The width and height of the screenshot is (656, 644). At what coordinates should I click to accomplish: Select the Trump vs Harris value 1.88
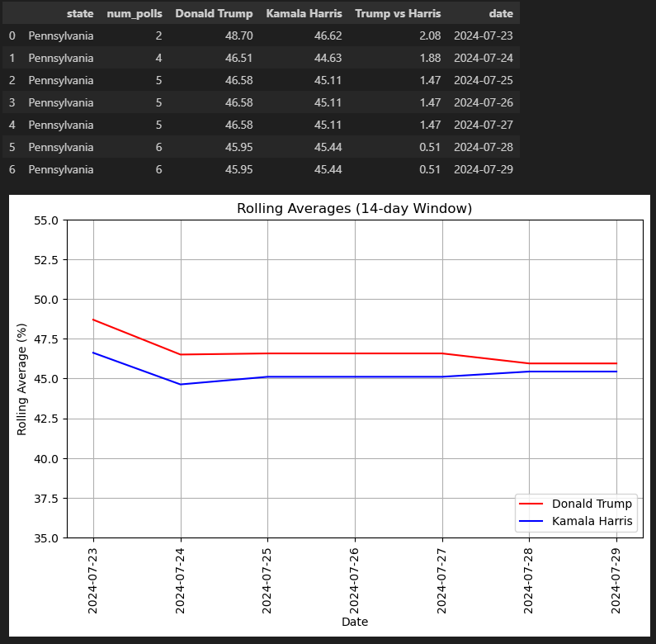point(430,58)
